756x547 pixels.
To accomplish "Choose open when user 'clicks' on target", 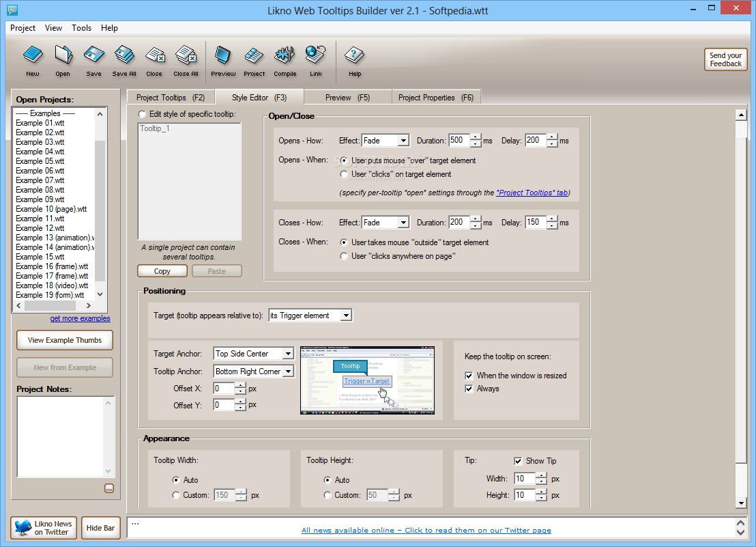I will pos(344,174).
